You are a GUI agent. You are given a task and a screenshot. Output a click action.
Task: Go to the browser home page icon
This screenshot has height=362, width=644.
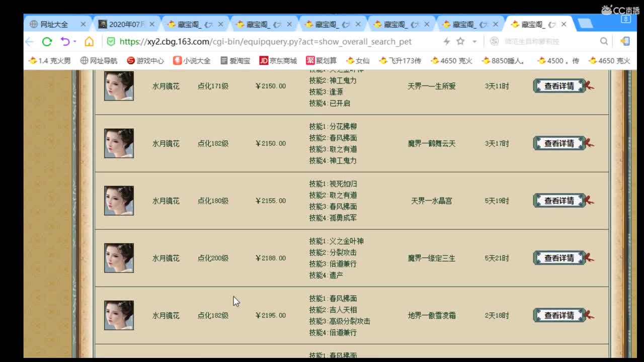[89, 42]
